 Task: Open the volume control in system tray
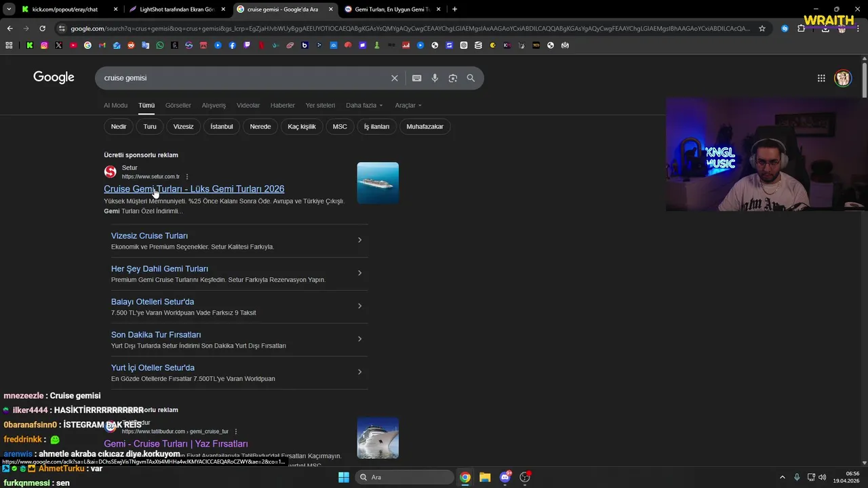point(823,477)
